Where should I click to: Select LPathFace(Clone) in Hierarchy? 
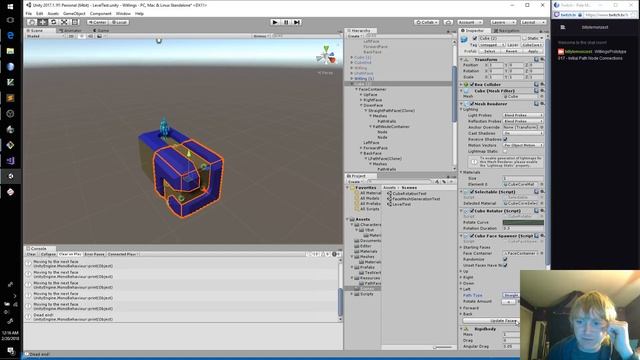385,158
